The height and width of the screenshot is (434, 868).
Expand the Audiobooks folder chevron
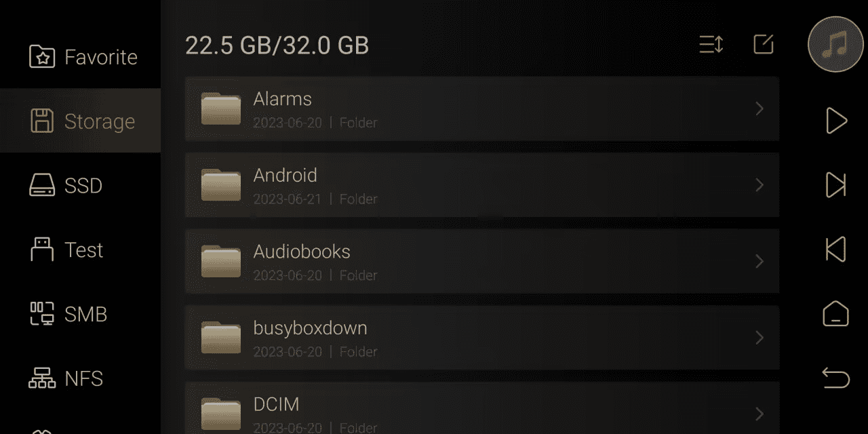759,261
